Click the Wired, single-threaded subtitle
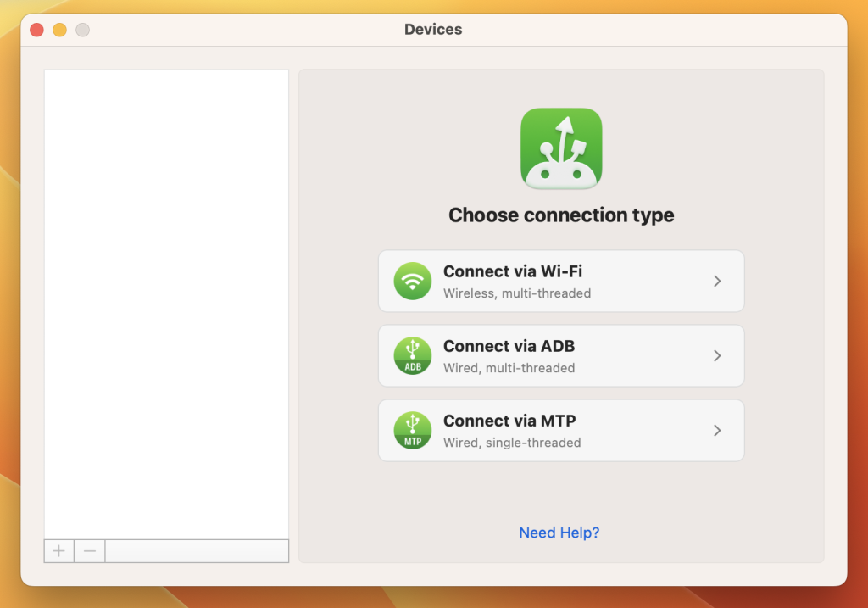 (x=512, y=443)
